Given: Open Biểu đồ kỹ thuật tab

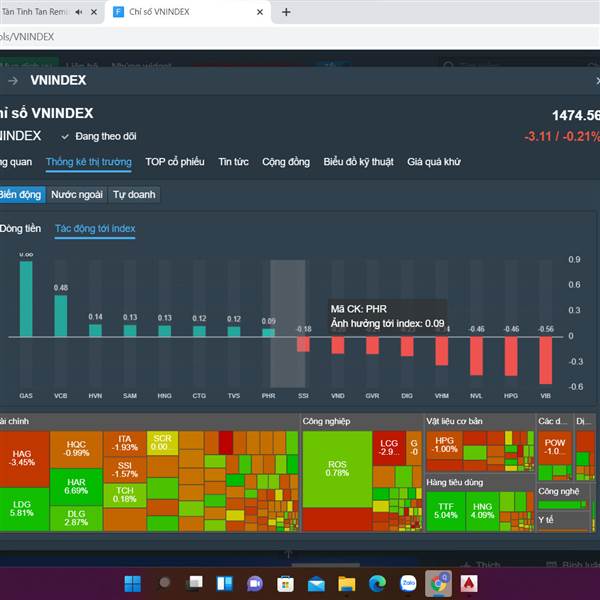Looking at the screenshot, I should 359,162.
